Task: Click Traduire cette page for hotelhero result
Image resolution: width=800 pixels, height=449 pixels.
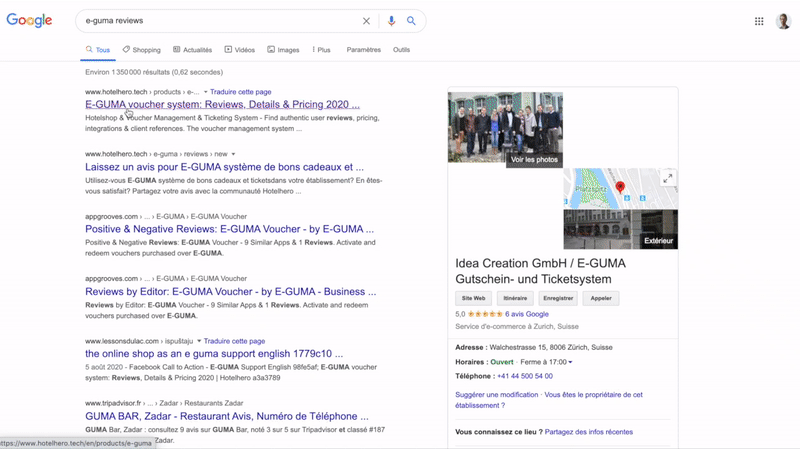Action: click(x=240, y=92)
